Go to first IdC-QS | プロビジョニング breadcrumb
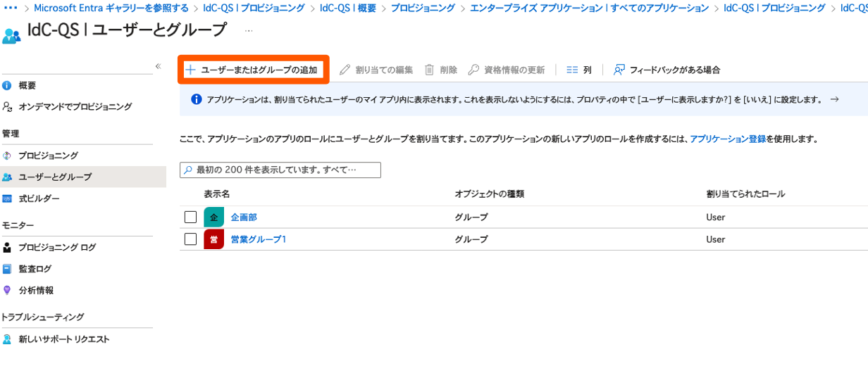Viewport: 868px width, 373px height. click(255, 8)
